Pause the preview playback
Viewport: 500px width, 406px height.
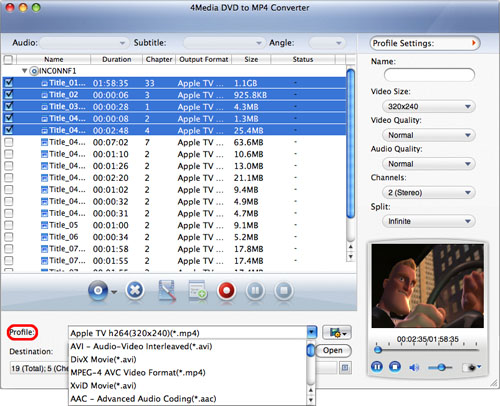click(377, 367)
